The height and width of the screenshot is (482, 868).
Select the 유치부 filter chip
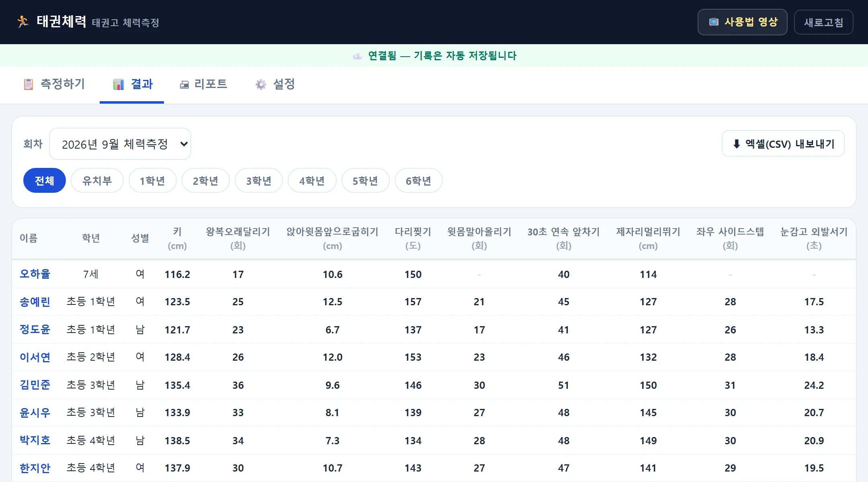click(97, 180)
